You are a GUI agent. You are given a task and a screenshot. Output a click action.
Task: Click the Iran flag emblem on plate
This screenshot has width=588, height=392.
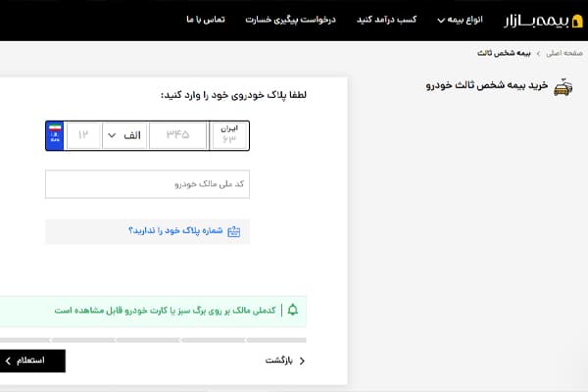click(55, 129)
